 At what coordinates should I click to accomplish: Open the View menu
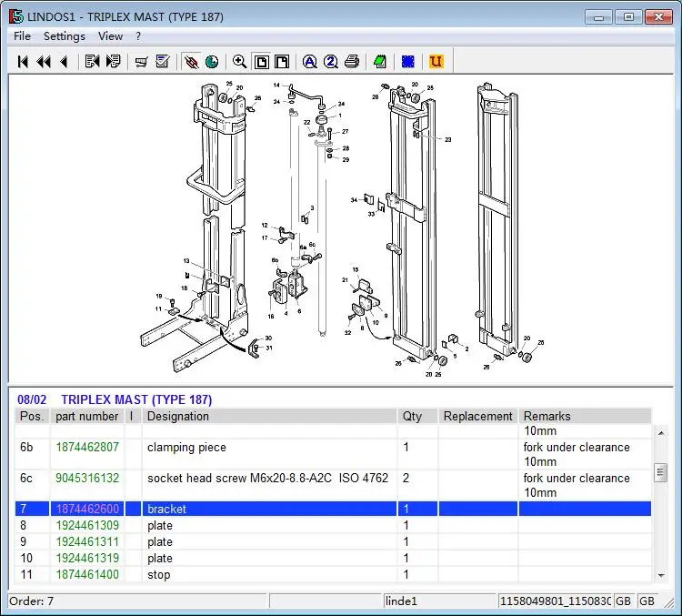pyautogui.click(x=110, y=36)
